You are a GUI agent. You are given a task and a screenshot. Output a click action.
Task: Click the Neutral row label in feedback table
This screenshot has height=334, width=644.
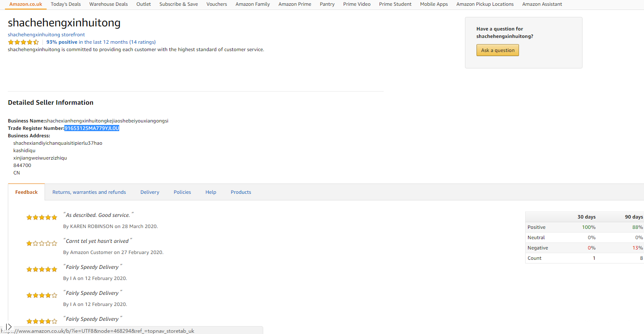point(536,238)
